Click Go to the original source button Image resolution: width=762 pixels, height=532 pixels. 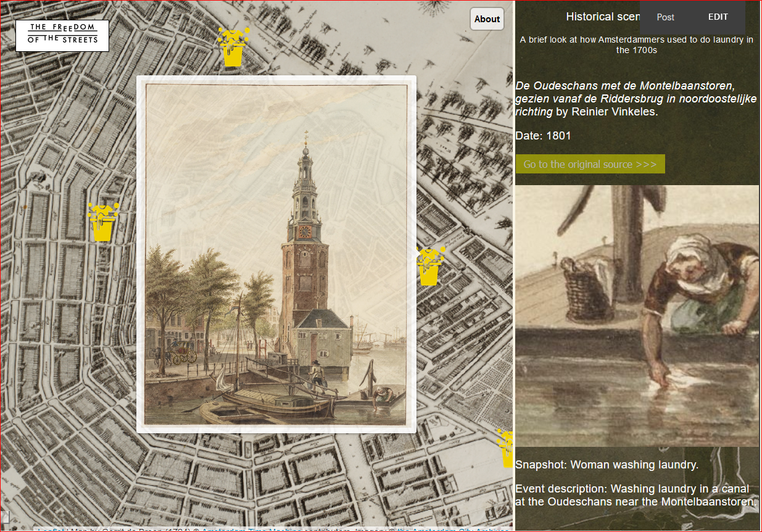(x=590, y=164)
